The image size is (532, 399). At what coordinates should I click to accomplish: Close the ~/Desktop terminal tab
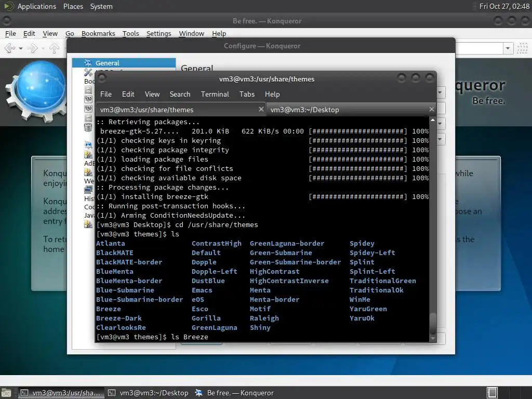coord(431,109)
